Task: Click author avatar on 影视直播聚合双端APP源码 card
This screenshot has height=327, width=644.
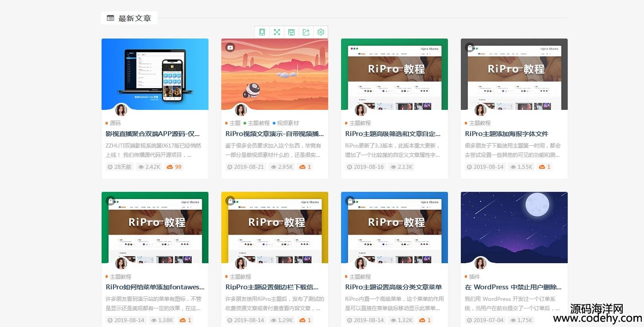Action: tap(121, 110)
